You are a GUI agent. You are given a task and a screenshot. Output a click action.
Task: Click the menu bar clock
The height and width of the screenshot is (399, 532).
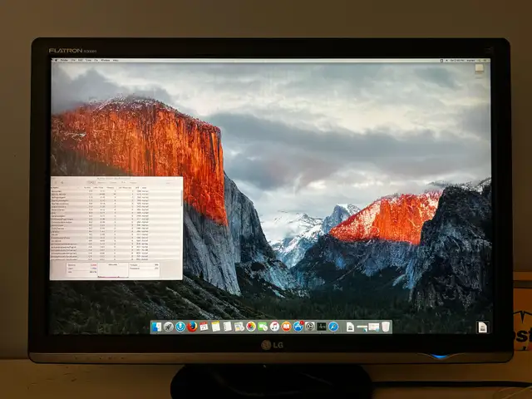[x=457, y=61]
